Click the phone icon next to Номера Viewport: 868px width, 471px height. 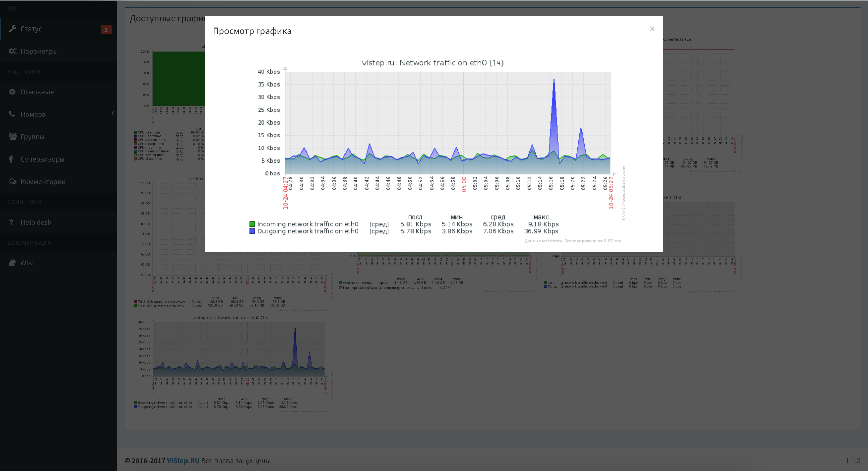pos(12,114)
